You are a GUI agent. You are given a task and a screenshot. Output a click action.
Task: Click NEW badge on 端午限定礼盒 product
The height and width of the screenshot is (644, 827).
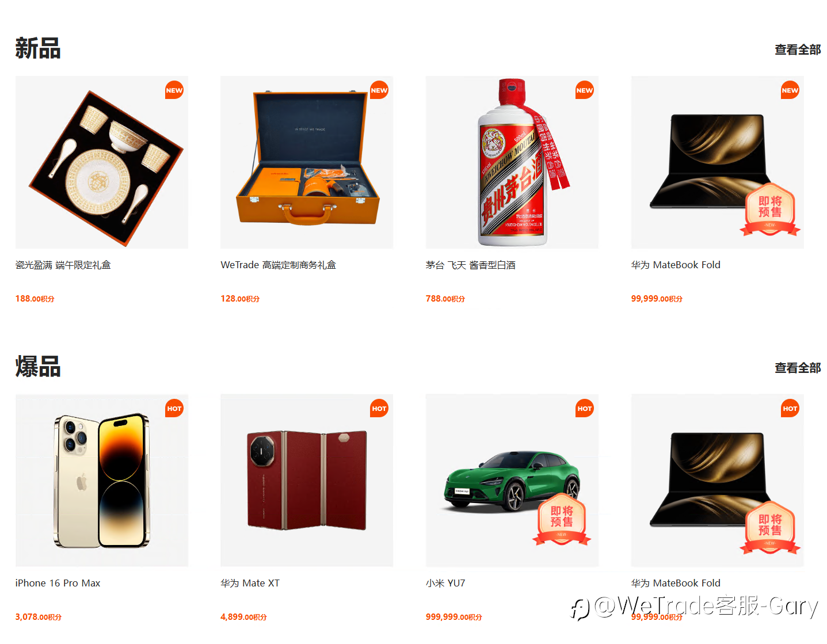[x=174, y=90]
